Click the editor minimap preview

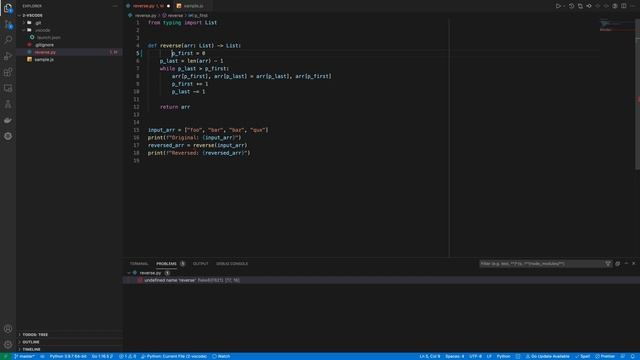pos(616,24)
